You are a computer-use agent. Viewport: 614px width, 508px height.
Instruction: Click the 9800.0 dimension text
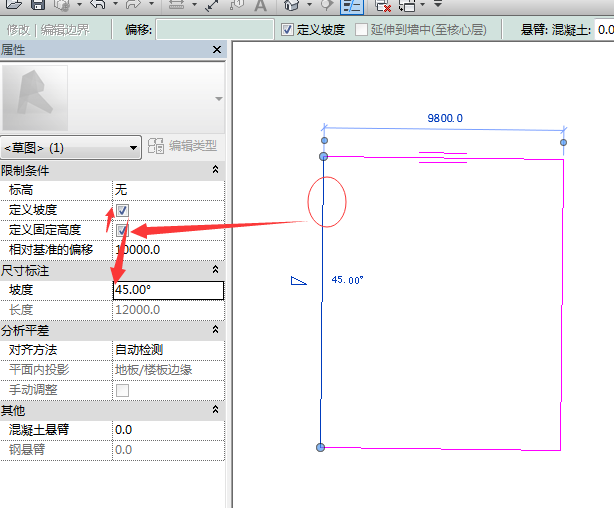tap(445, 118)
